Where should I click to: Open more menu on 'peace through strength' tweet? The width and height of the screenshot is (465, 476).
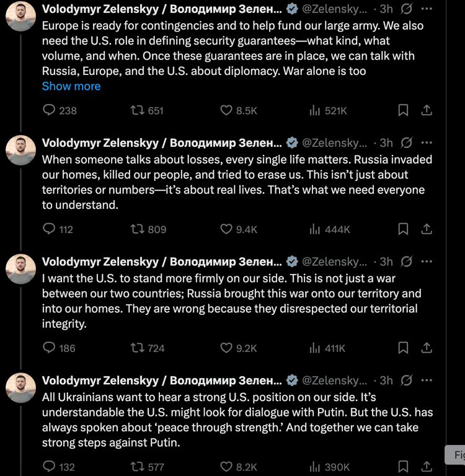pos(427,380)
